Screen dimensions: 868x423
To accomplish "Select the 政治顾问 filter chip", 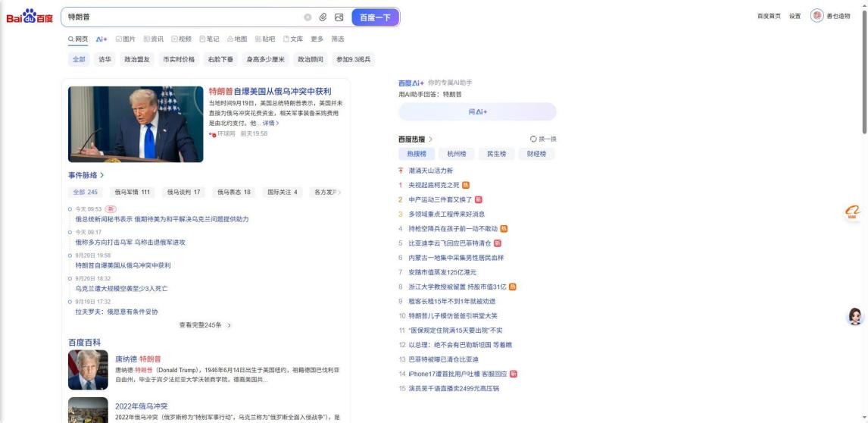I will pyautogui.click(x=311, y=59).
